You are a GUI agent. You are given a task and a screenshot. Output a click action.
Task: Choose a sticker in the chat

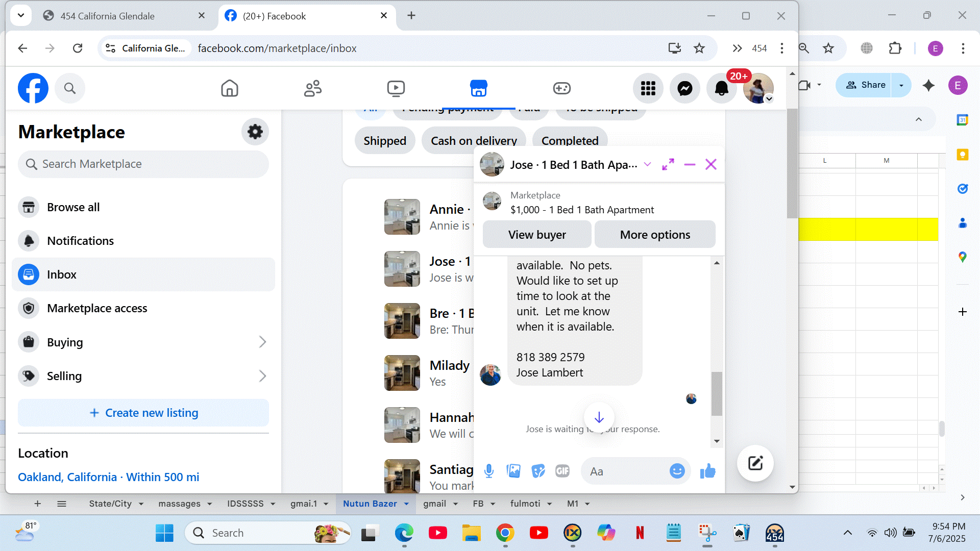coord(538,471)
